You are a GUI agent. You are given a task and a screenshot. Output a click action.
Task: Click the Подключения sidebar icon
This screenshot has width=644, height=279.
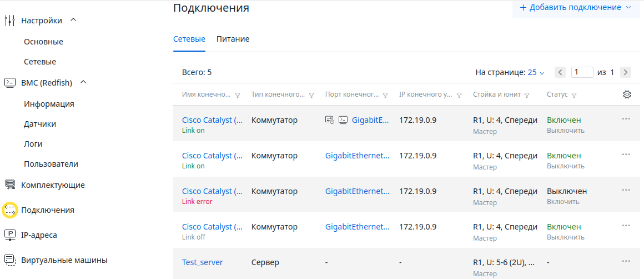[x=10, y=210]
